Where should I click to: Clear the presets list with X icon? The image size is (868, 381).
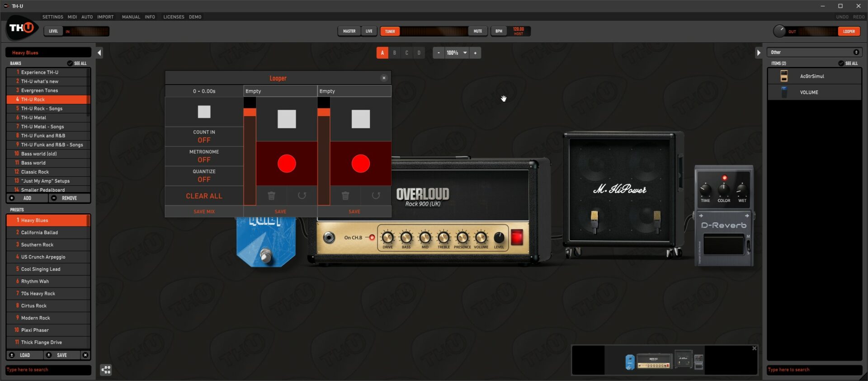click(x=85, y=355)
